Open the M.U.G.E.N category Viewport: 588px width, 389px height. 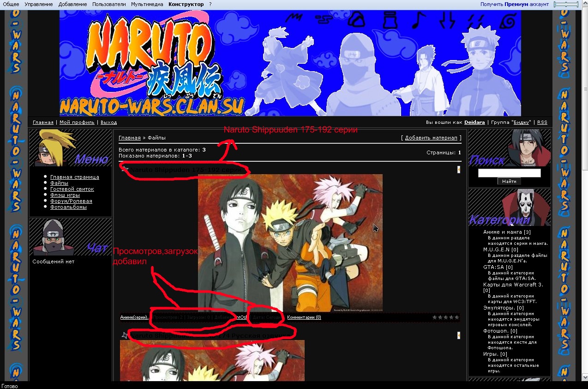tap(500, 249)
